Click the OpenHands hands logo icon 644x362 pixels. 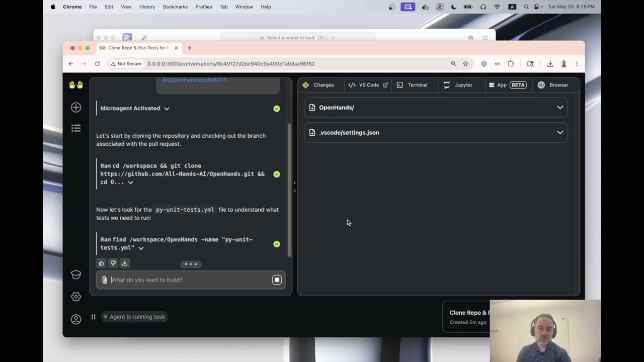(76, 85)
